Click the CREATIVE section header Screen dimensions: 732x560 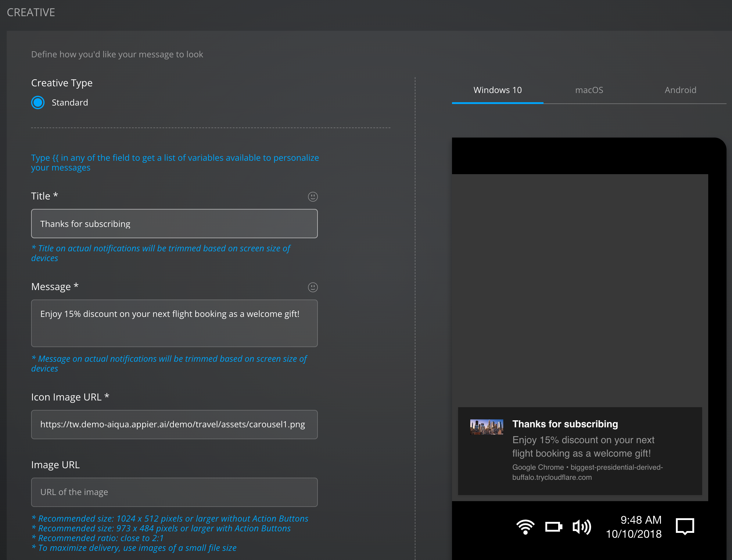pos(31,12)
